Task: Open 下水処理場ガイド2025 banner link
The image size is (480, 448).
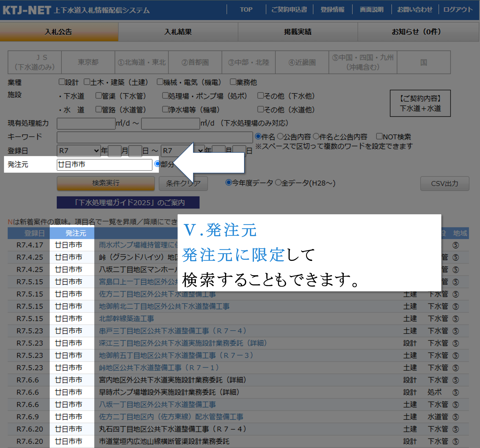Action: [x=128, y=202]
